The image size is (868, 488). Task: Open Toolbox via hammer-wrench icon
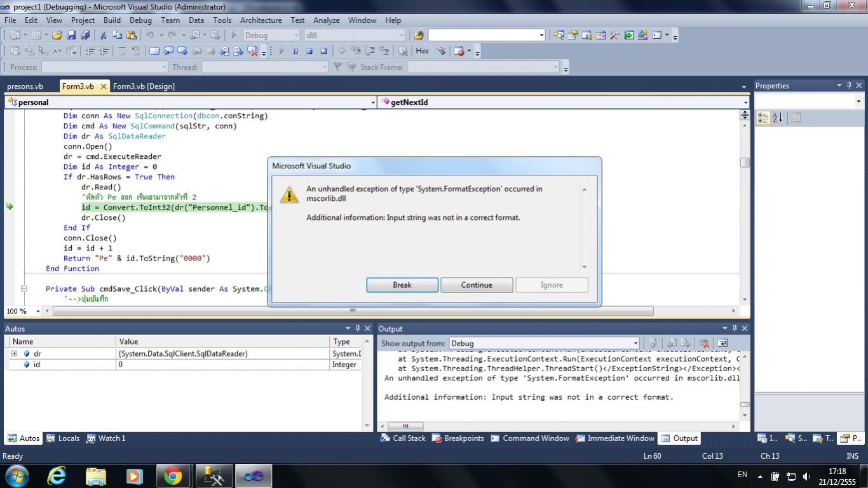(x=614, y=36)
